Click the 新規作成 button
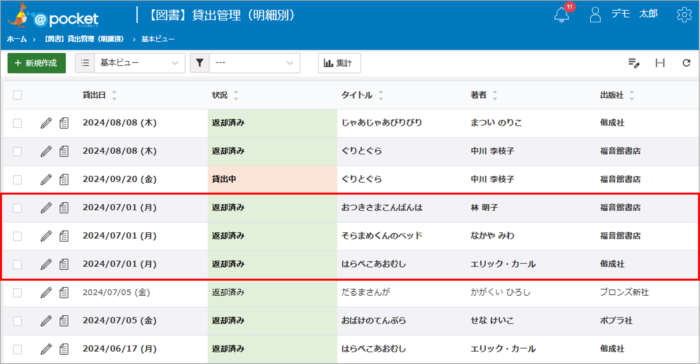 tap(37, 63)
